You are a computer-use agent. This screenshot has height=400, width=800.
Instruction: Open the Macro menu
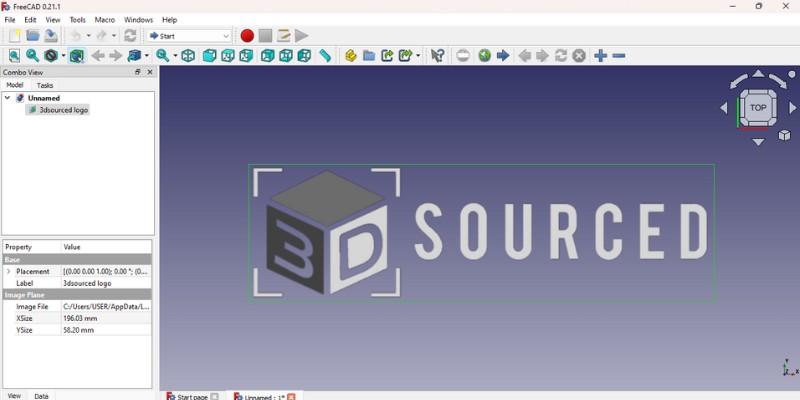105,20
